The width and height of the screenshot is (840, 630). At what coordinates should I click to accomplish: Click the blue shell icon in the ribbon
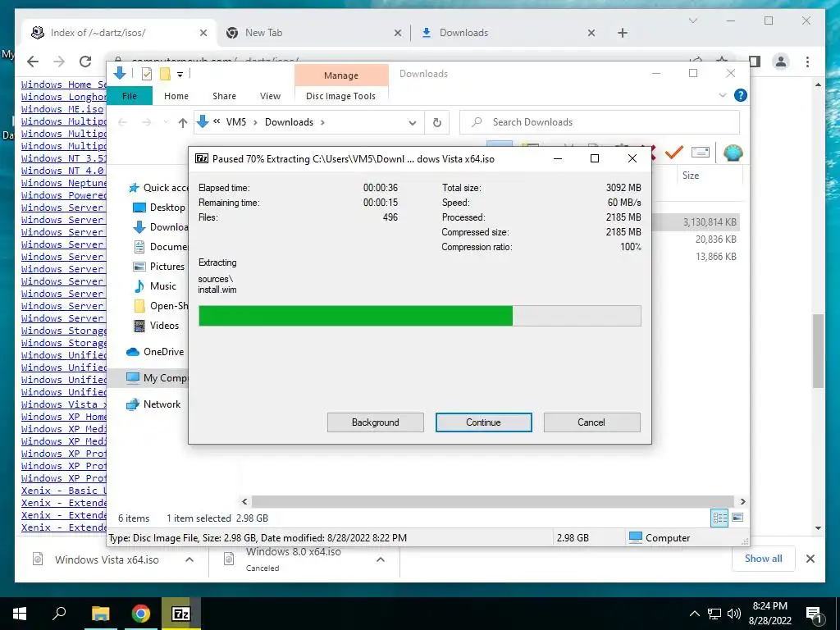point(733,153)
